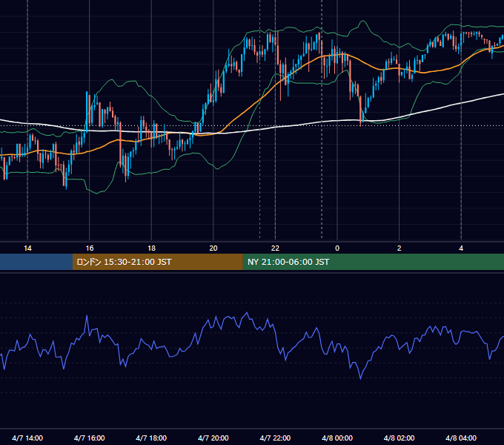This screenshot has width=504, height=445.
Task: Click the 4/7 14:00 date label
Action: click(x=27, y=438)
